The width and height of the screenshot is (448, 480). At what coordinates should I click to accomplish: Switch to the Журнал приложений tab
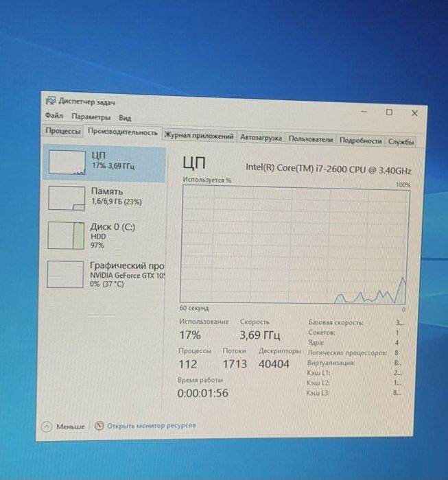tap(199, 136)
